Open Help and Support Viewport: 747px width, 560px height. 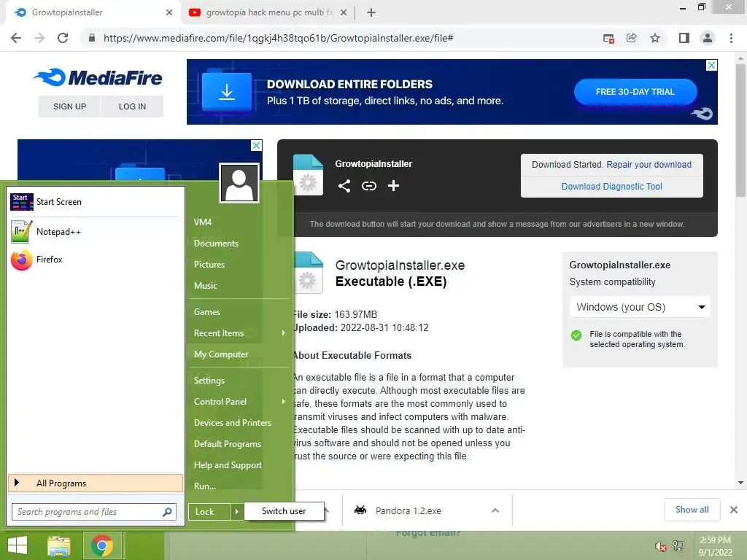(228, 465)
